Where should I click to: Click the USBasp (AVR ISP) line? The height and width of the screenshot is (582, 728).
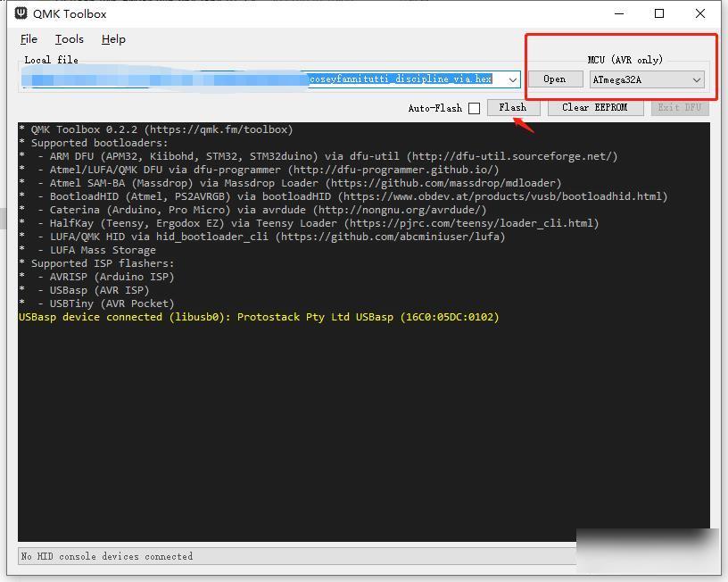tap(84, 290)
